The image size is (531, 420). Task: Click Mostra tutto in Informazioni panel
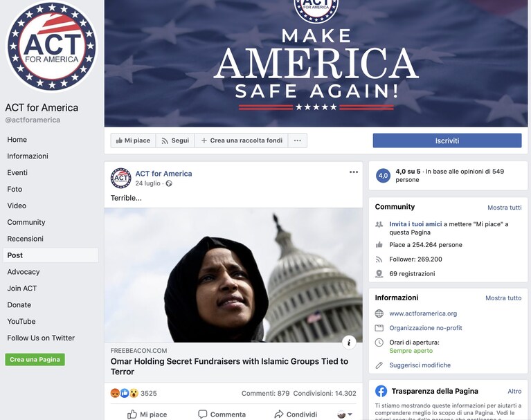[x=503, y=298]
